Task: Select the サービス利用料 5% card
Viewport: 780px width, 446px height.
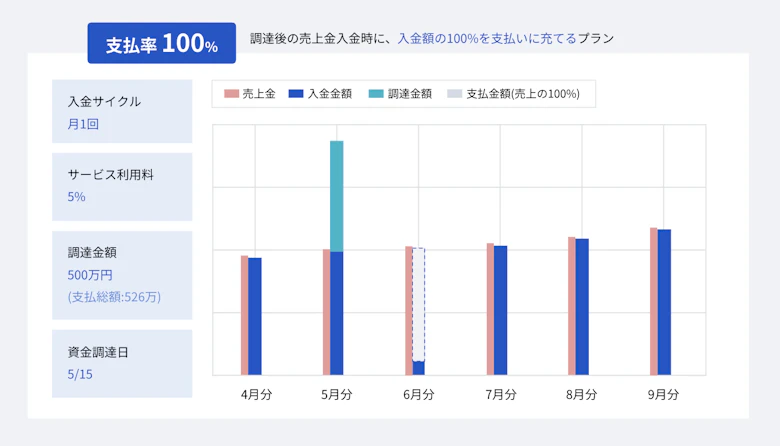Action: pos(122,186)
